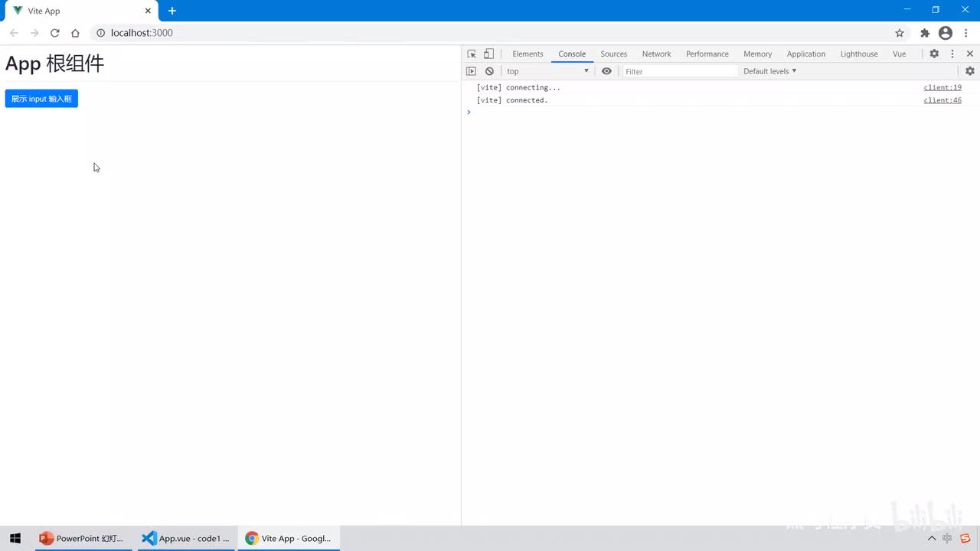Switch to the Application tab
This screenshot has height=551, width=980.
pos(806,54)
